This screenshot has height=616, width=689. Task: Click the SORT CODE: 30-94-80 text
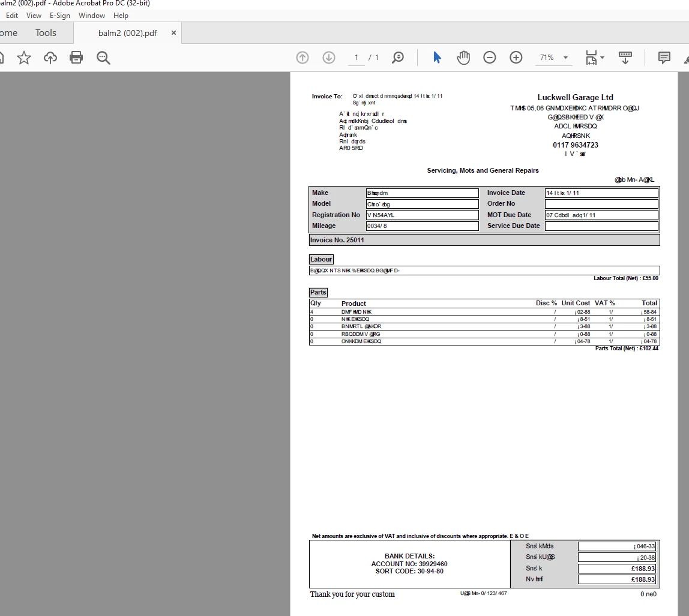pos(409,571)
